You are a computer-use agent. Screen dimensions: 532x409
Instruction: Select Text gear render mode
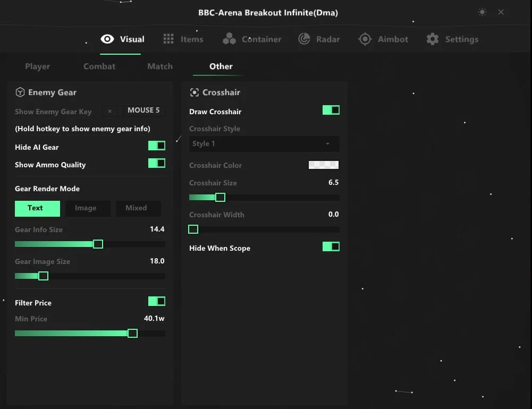pyautogui.click(x=37, y=208)
